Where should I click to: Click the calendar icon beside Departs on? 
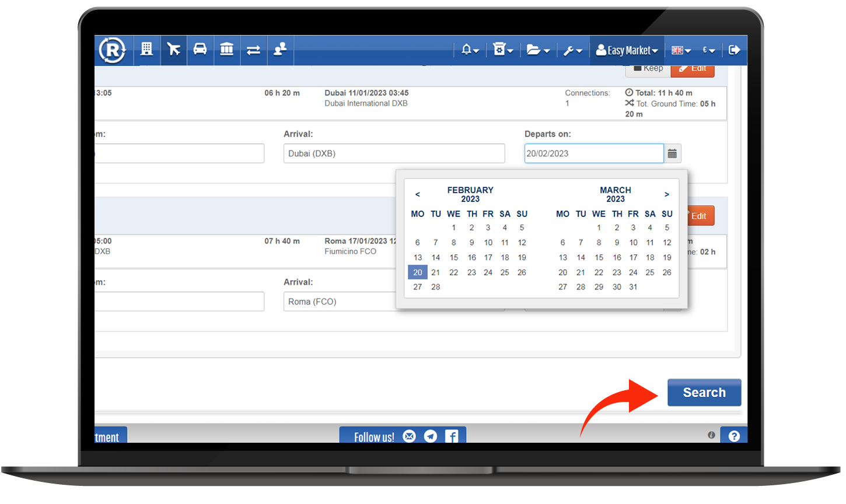pos(672,153)
